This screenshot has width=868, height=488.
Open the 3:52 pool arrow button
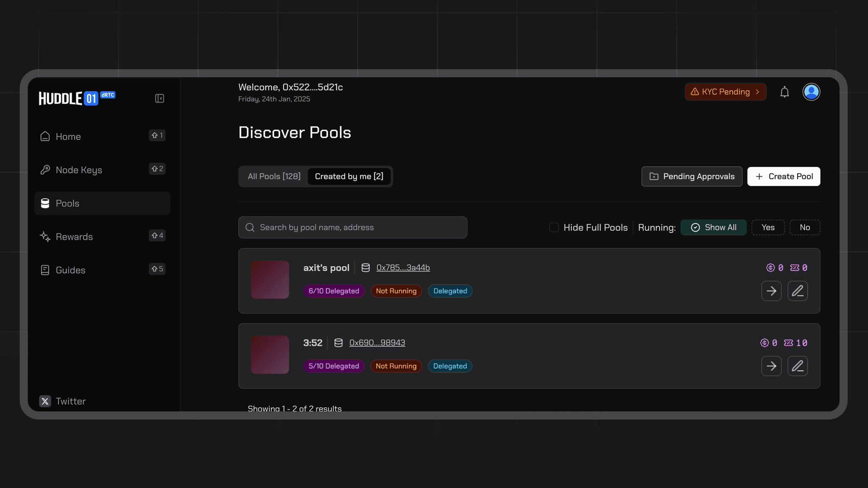pos(771,366)
